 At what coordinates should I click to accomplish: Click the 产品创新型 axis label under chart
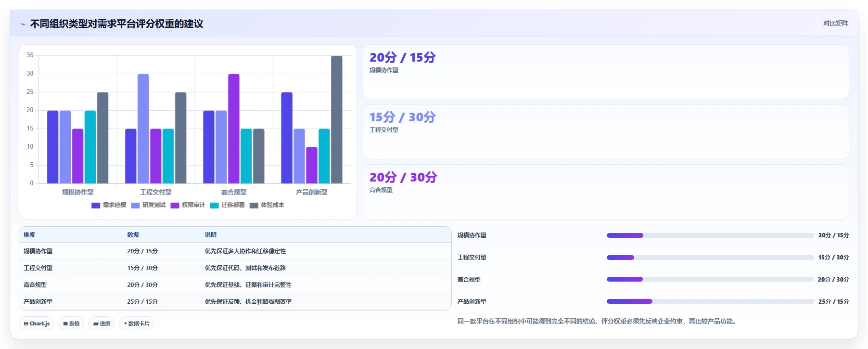(x=312, y=192)
